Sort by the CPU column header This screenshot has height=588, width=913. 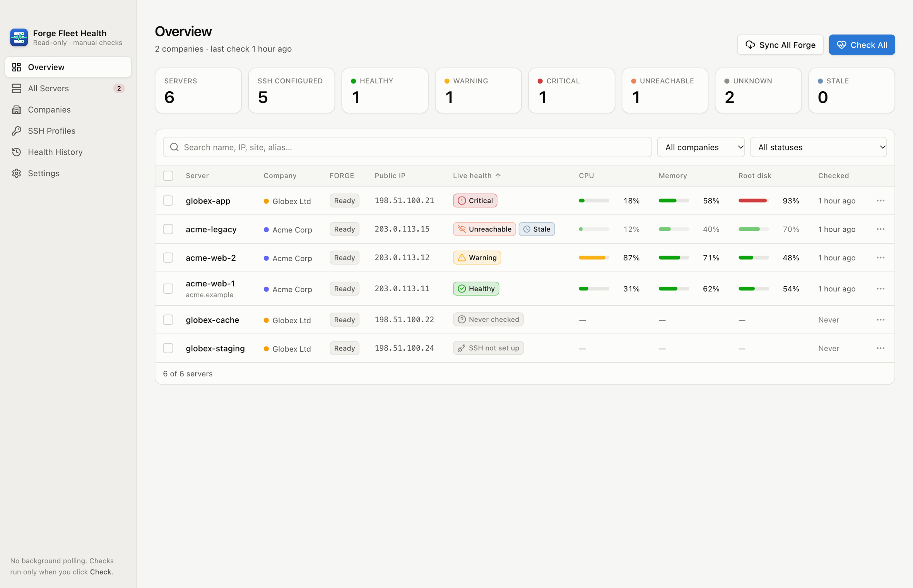[586, 176]
